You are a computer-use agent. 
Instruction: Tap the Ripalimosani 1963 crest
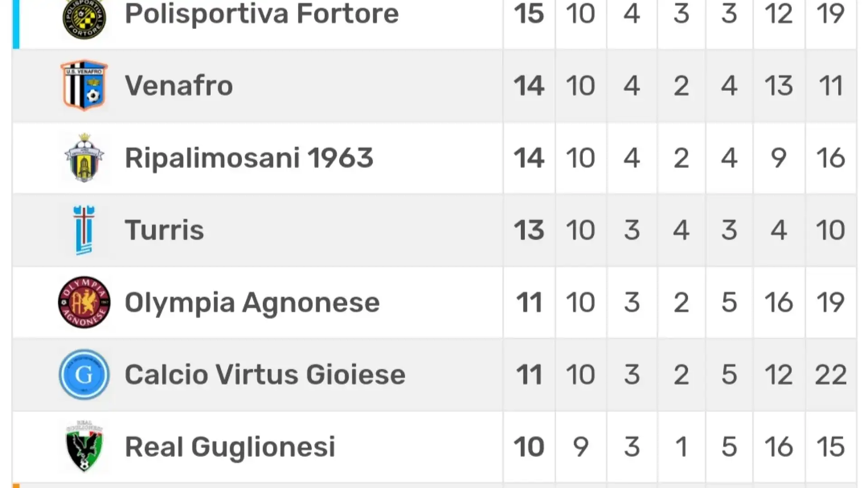point(84,158)
